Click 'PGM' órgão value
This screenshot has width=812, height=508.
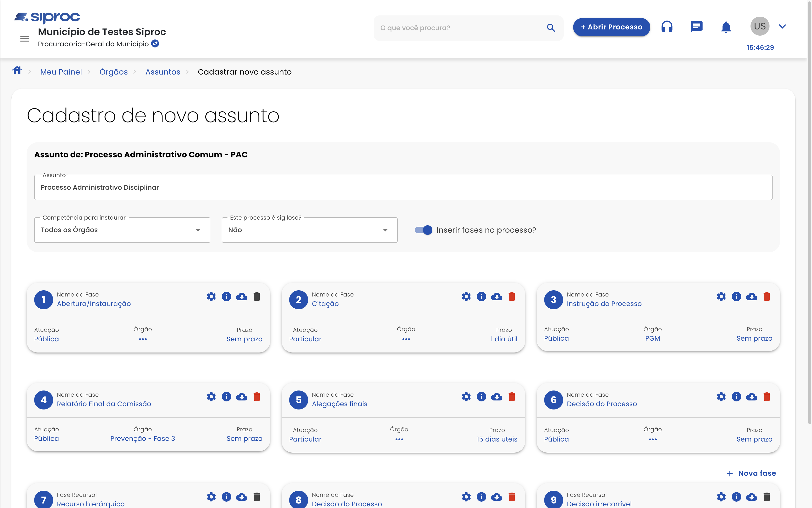pos(652,338)
